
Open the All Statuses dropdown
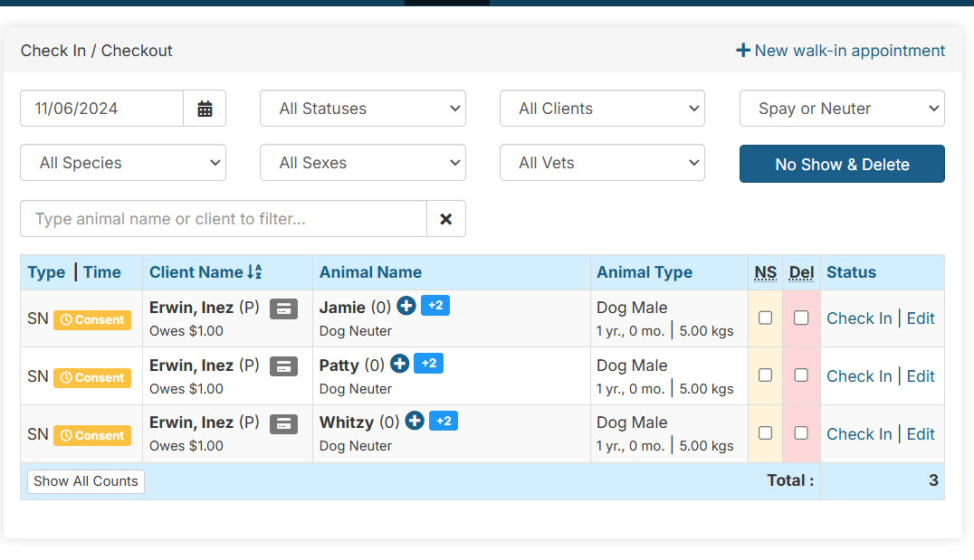coord(362,109)
